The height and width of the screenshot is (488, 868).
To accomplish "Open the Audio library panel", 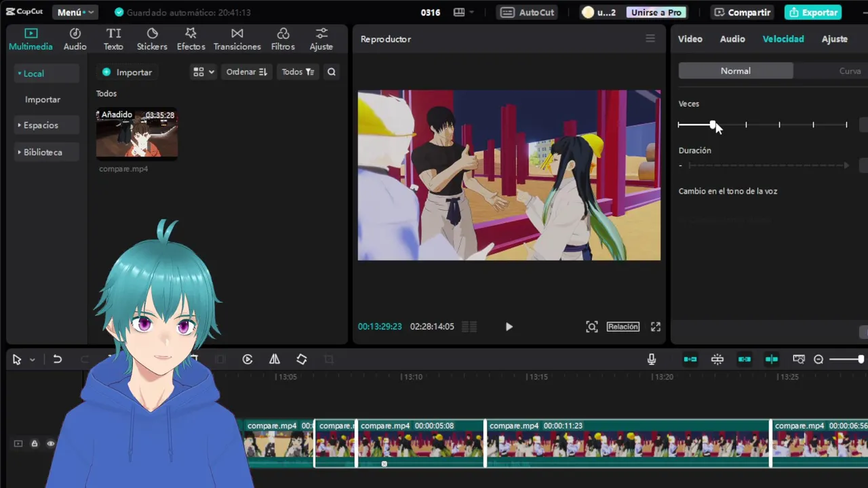I will [75, 39].
